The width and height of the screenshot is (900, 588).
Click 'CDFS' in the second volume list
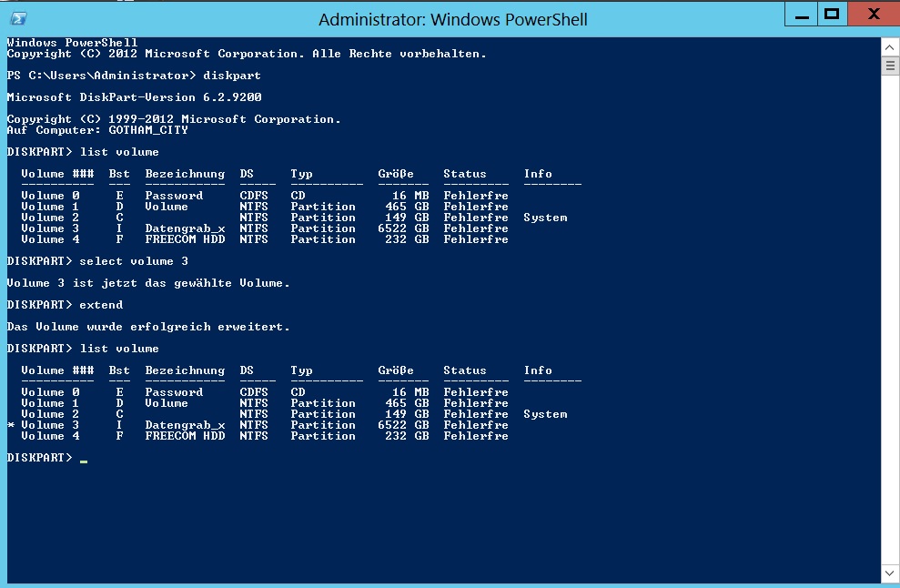[254, 392]
